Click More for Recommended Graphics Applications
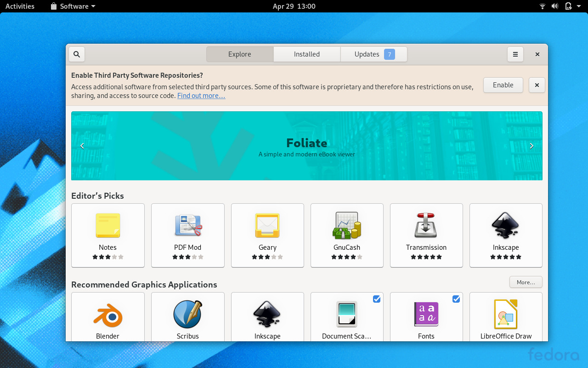The height and width of the screenshot is (368, 588). click(x=526, y=282)
